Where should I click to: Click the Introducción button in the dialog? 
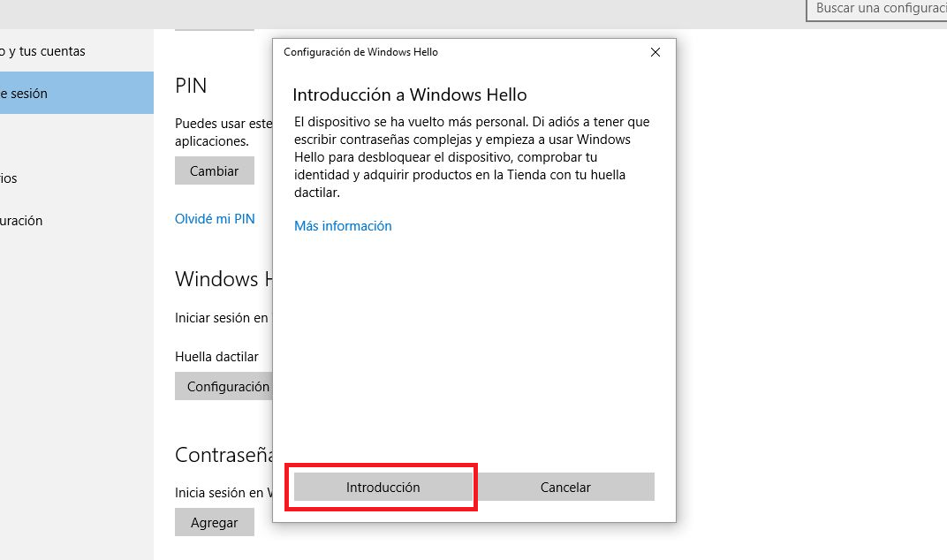383,487
